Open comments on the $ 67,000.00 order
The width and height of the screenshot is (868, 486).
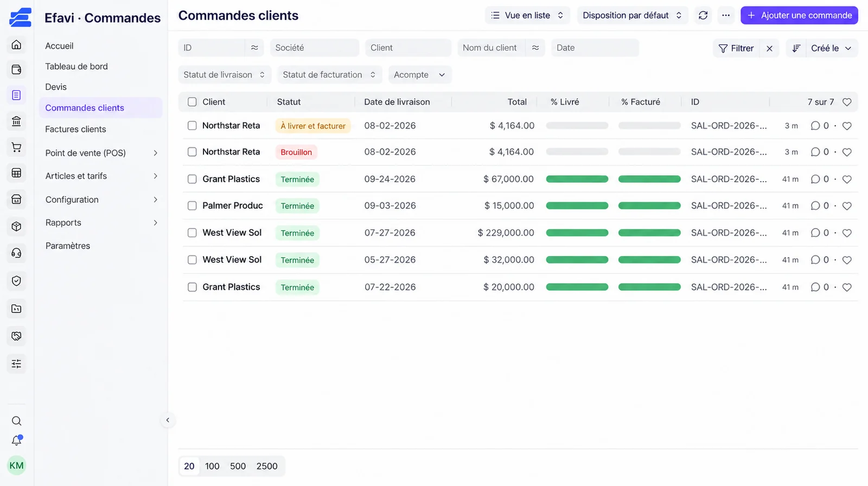point(819,179)
